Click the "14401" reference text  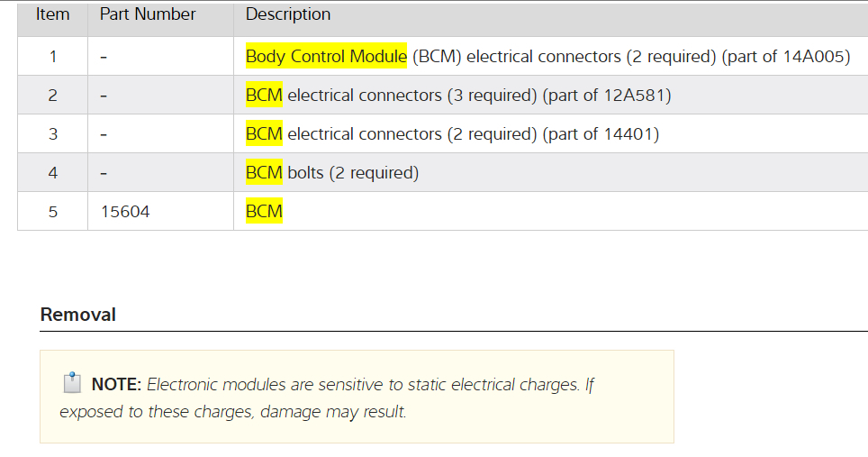coord(628,134)
